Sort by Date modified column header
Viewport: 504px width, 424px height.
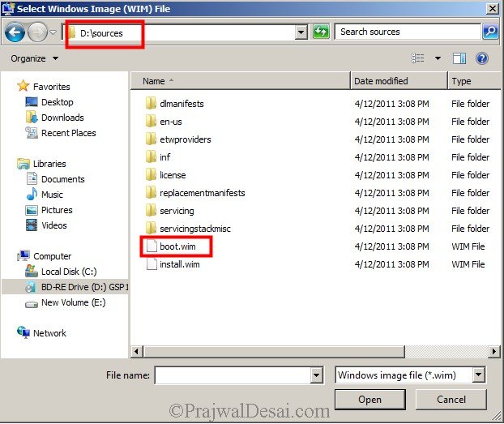399,81
